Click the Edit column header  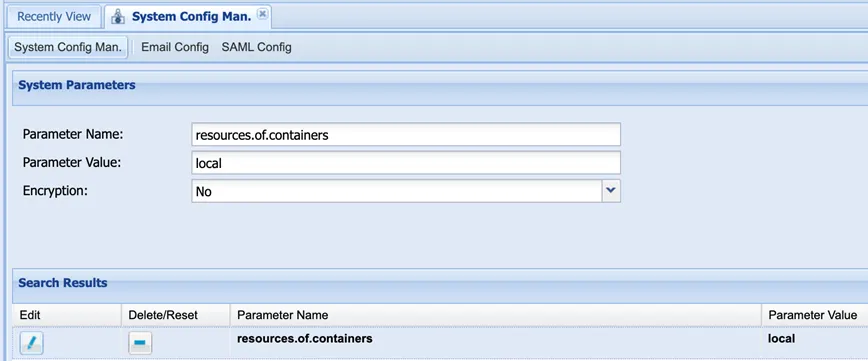66,315
